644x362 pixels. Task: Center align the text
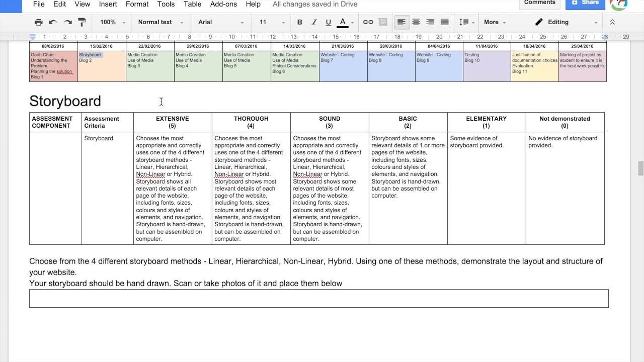pos(416,22)
